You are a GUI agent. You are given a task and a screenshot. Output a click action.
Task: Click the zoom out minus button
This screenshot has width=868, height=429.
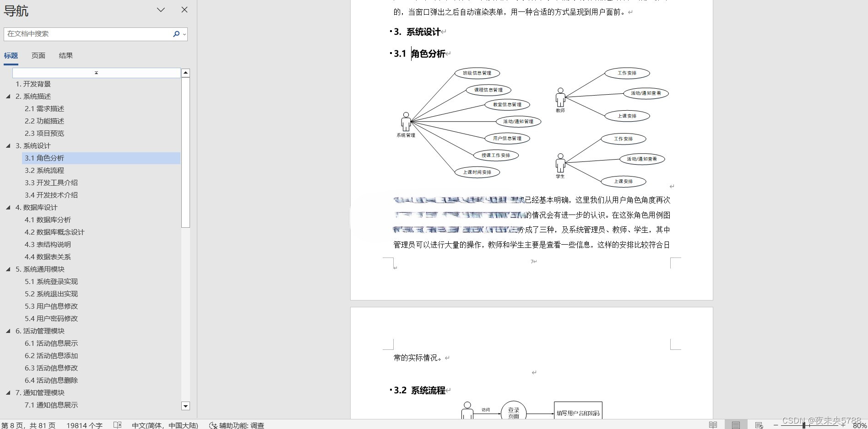tap(775, 425)
